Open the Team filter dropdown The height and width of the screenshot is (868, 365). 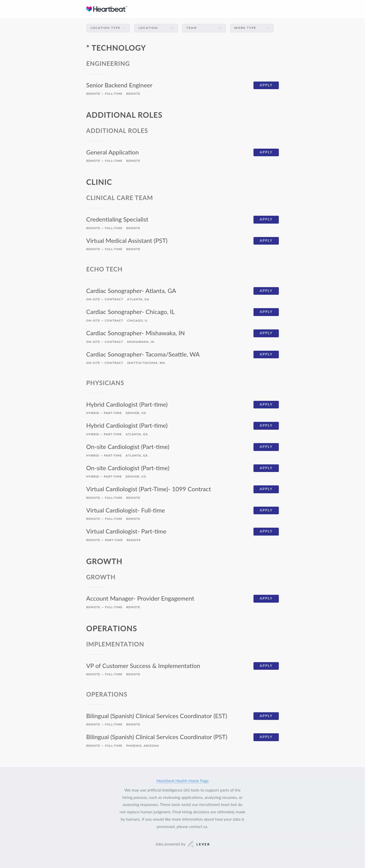pyautogui.click(x=204, y=28)
